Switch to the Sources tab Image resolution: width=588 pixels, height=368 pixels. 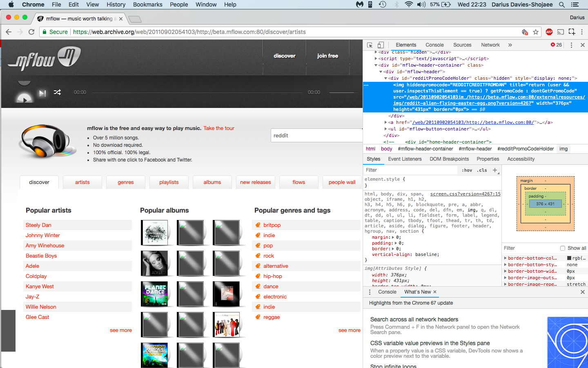(462, 45)
